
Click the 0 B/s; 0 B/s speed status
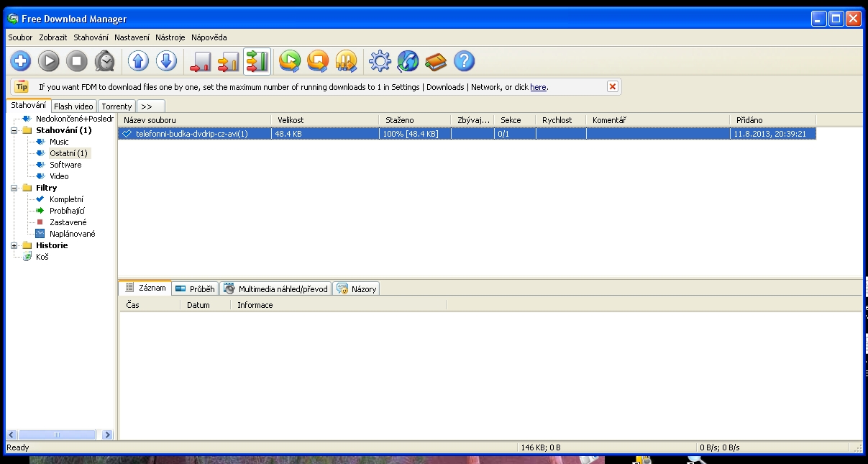click(721, 447)
